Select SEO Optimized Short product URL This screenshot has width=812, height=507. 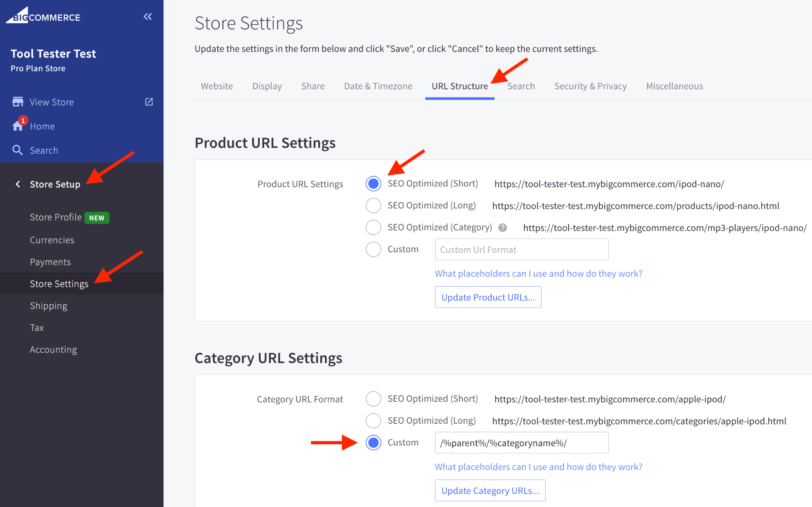click(x=373, y=183)
